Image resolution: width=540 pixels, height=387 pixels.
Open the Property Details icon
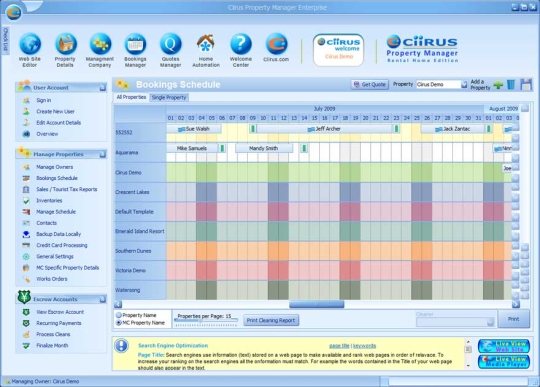pos(65,44)
